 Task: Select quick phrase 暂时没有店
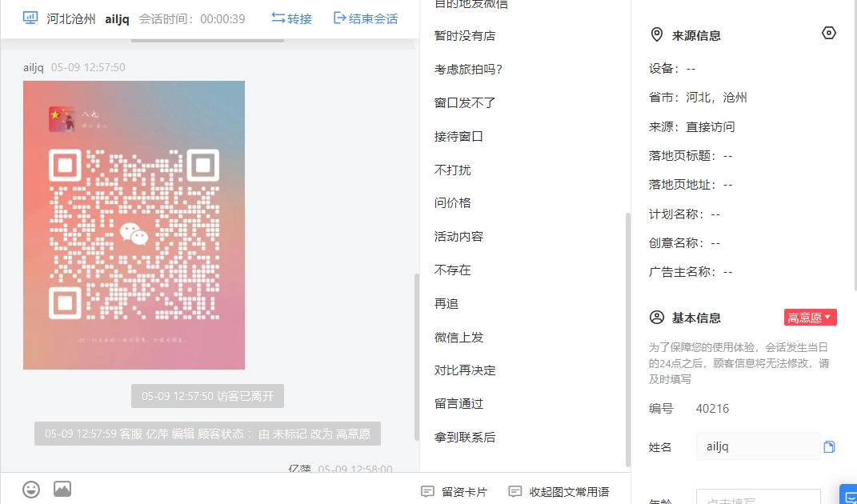click(465, 36)
